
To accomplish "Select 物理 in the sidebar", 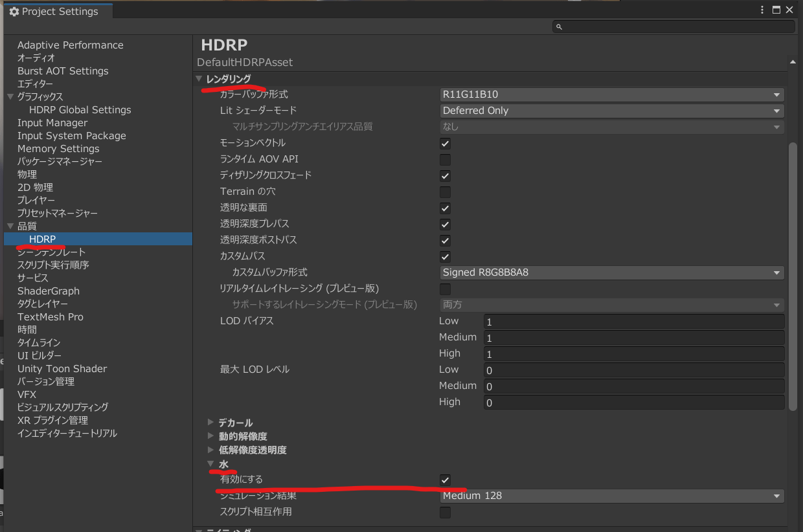I will (x=27, y=175).
